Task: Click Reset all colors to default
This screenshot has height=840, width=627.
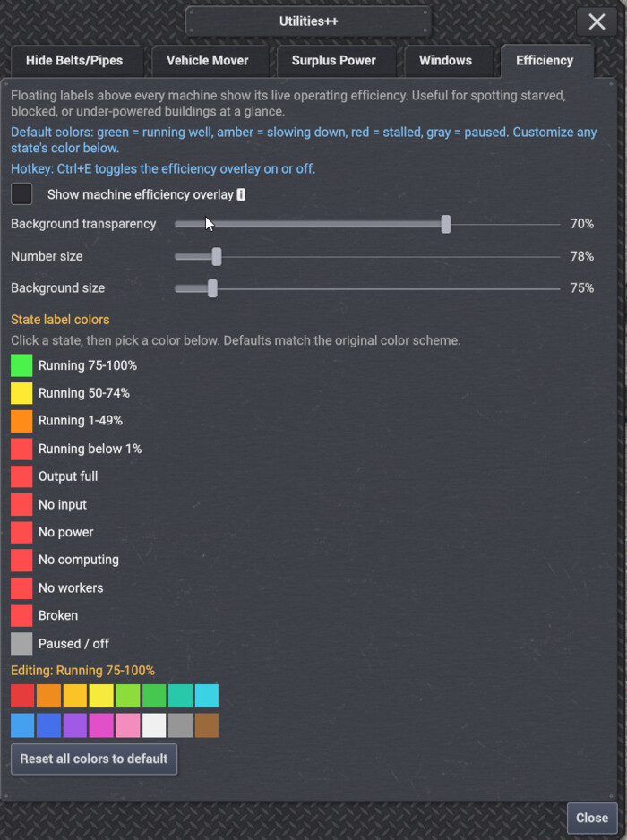Action: click(94, 759)
